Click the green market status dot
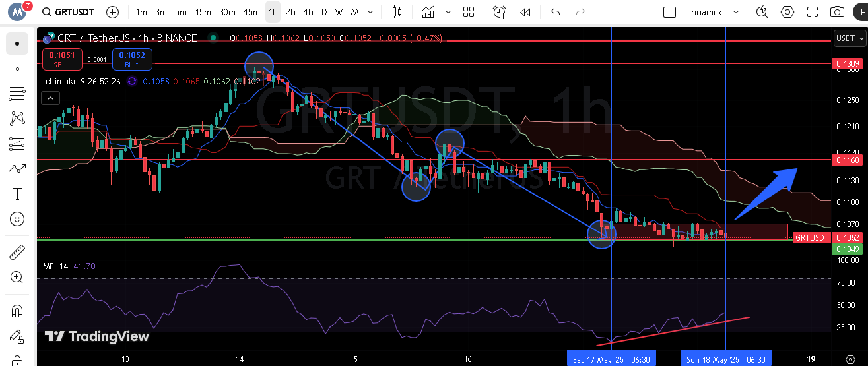 pos(212,38)
